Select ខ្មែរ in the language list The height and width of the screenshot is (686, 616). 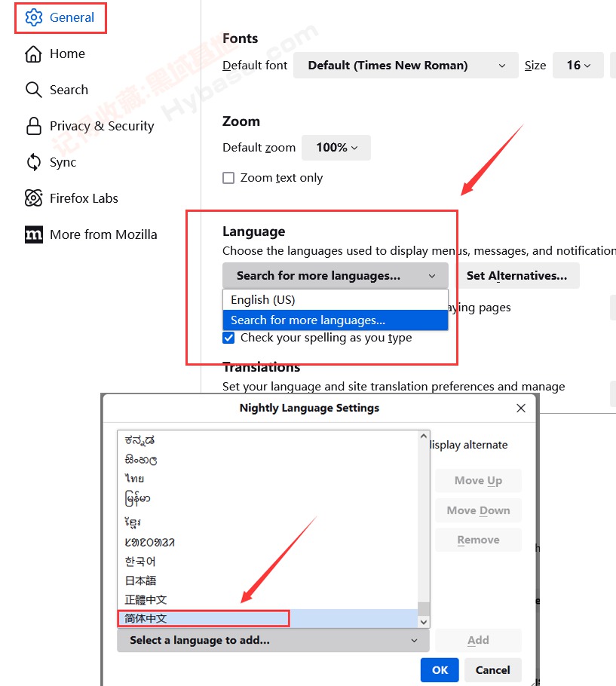click(x=268, y=522)
